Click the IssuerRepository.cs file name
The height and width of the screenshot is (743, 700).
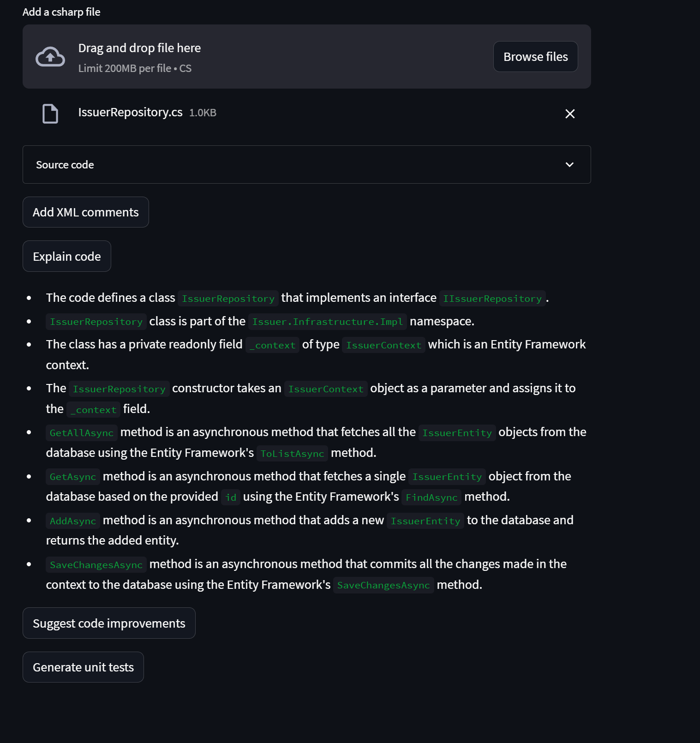130,113
